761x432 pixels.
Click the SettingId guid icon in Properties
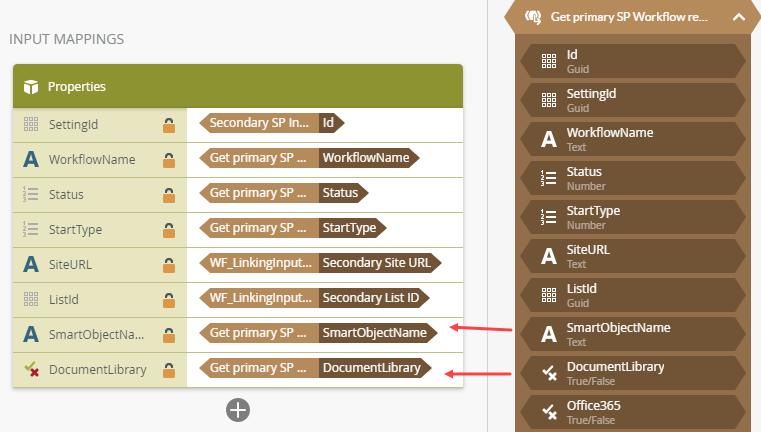point(30,124)
